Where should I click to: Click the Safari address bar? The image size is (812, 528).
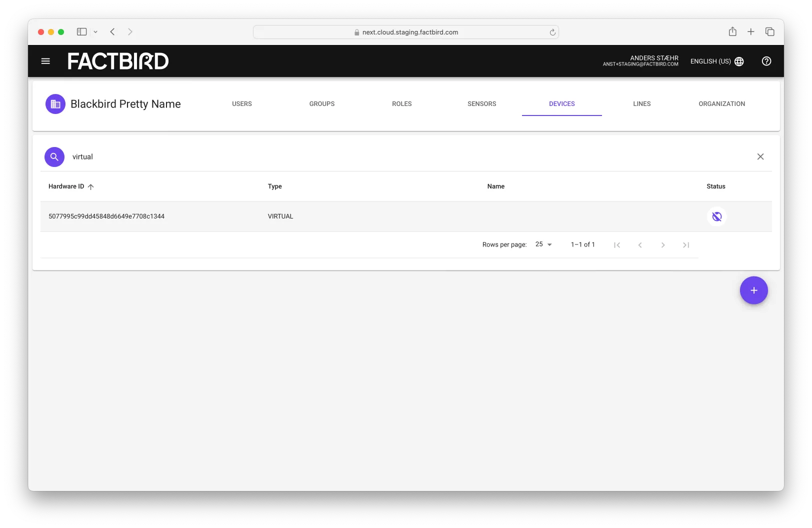click(405, 32)
